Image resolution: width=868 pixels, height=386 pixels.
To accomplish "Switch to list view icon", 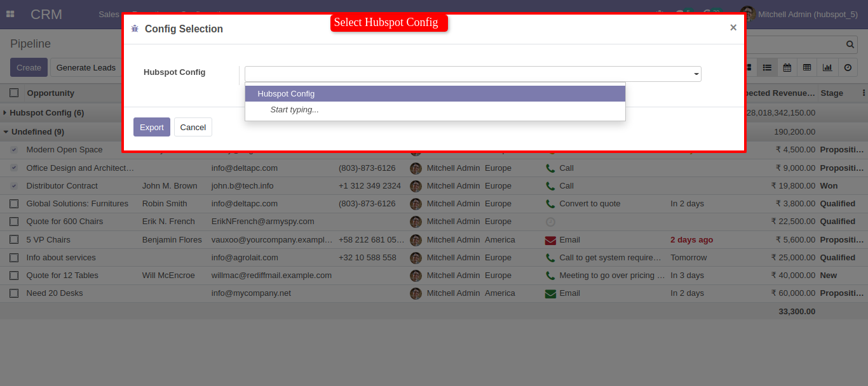I will 767,67.
